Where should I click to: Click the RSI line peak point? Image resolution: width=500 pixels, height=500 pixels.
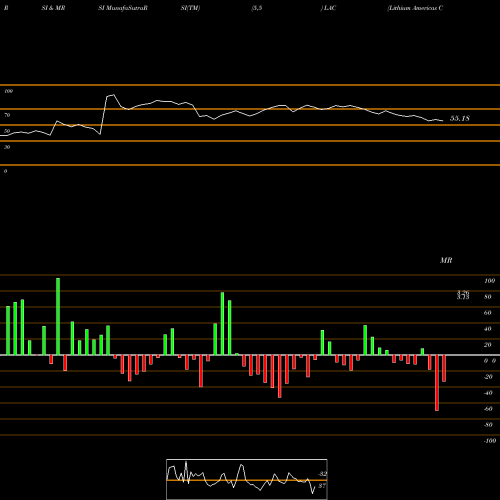113,95
